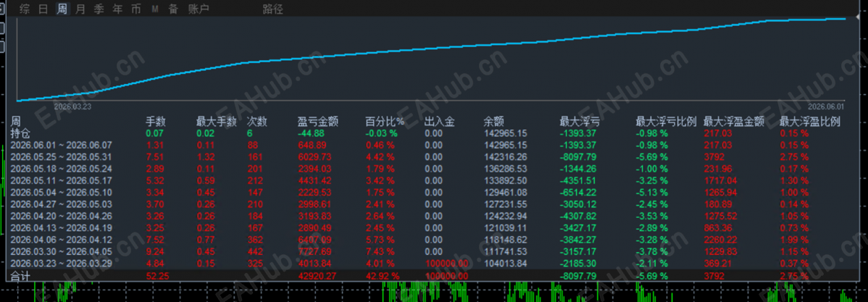Click the 手数 column header
This screenshot has height=302, width=868.
[x=156, y=122]
